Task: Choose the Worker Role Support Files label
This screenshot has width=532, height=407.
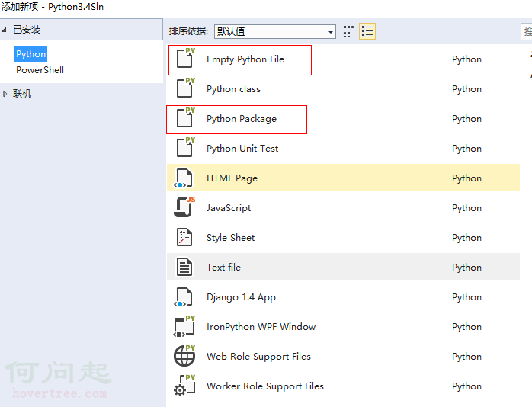Action: [x=265, y=386]
